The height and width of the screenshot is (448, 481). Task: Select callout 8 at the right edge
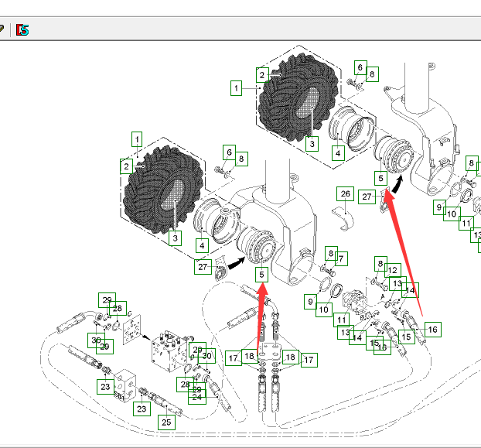click(x=472, y=163)
